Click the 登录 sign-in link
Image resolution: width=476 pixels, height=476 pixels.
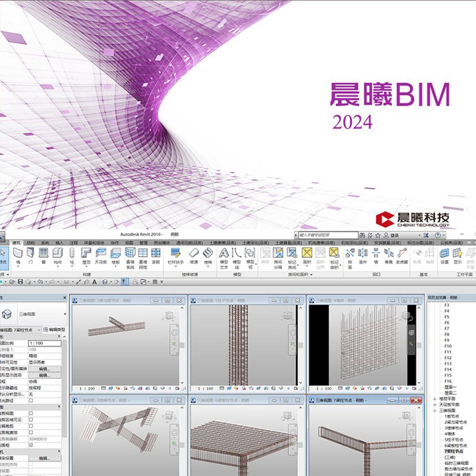click(394, 235)
